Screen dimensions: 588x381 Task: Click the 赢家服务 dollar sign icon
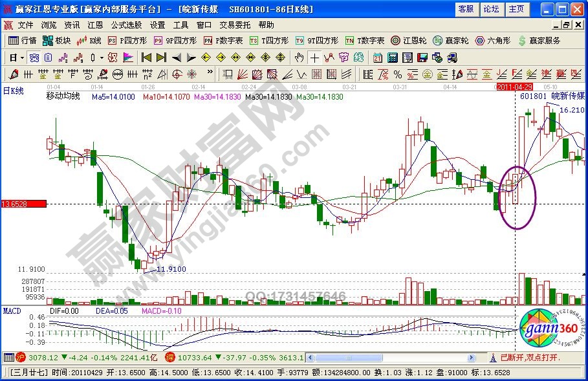coord(522,40)
